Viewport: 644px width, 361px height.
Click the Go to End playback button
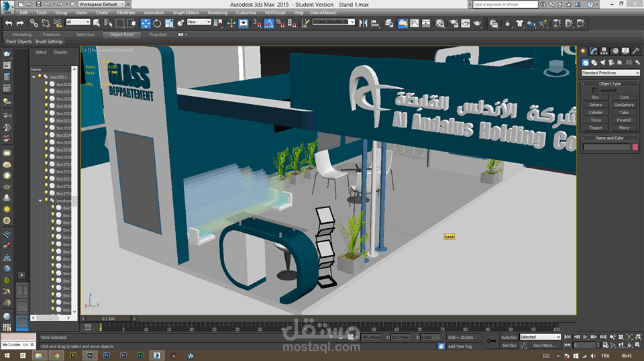click(603, 337)
